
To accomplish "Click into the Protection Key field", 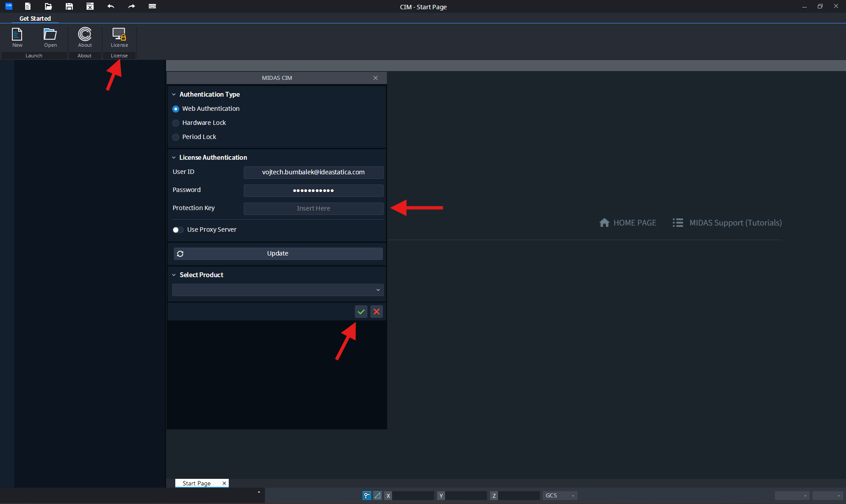I will coord(313,208).
